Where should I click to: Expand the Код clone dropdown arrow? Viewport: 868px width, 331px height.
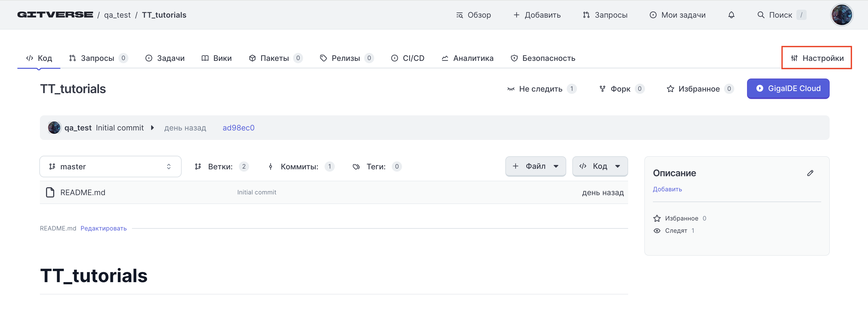point(617,166)
